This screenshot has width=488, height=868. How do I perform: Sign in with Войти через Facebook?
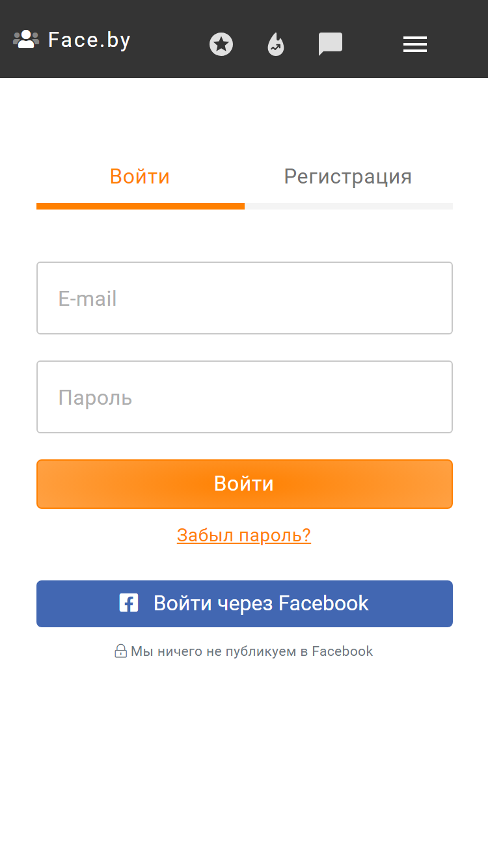coord(245,604)
